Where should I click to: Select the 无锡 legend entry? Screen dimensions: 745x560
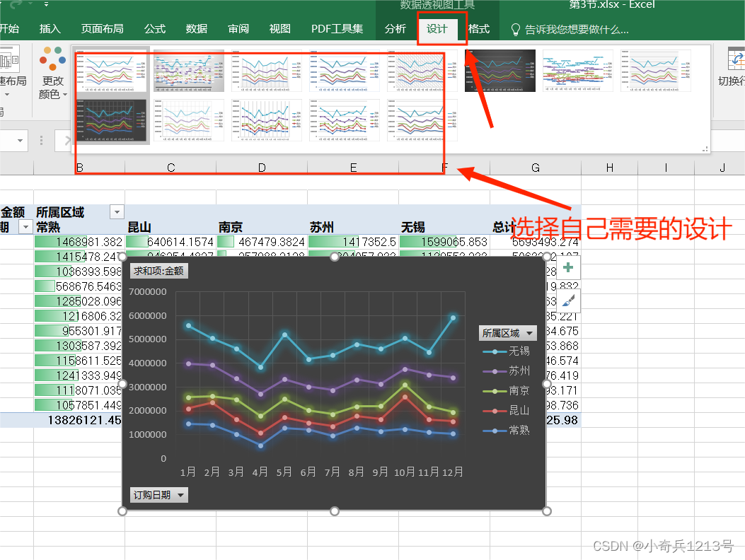(506, 351)
